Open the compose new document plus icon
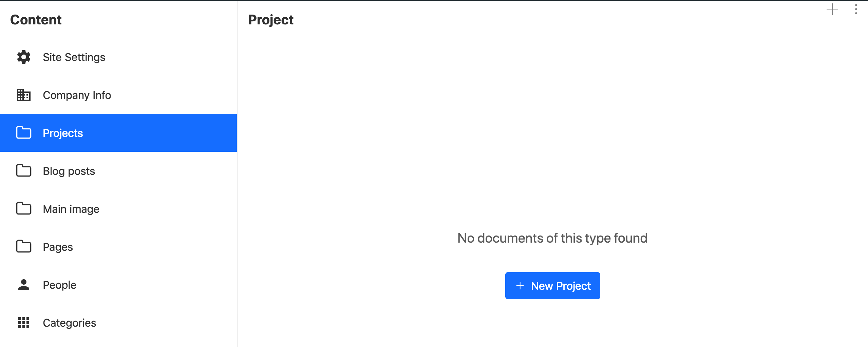This screenshot has width=868, height=347. [x=832, y=9]
